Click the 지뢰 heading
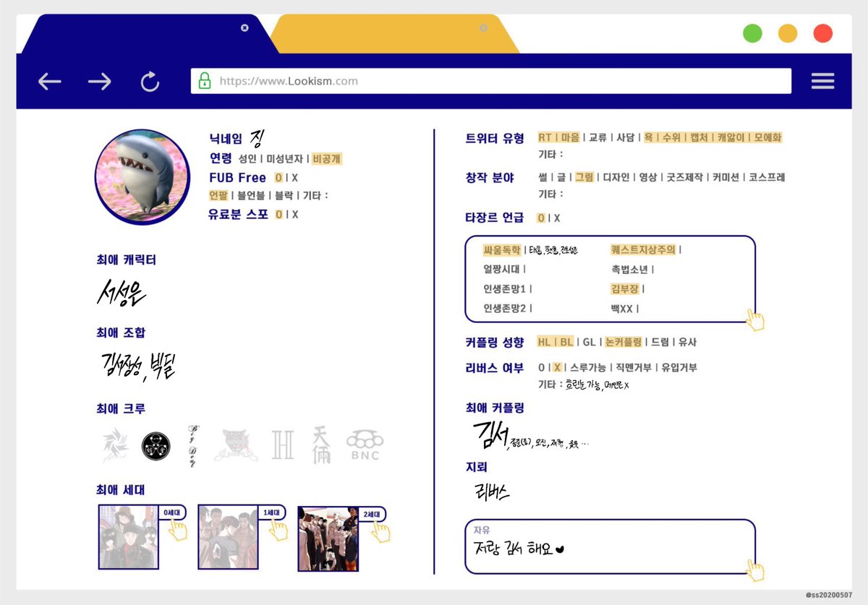868x605 pixels. 477,467
